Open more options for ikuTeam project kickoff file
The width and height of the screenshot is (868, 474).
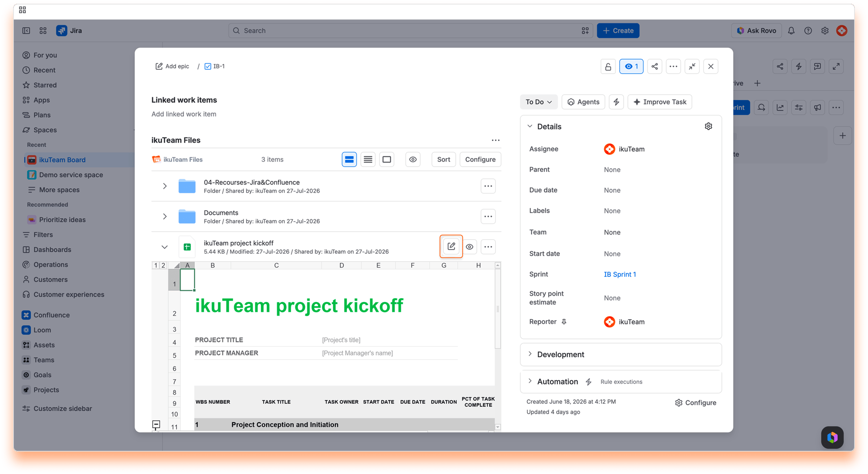(x=488, y=246)
